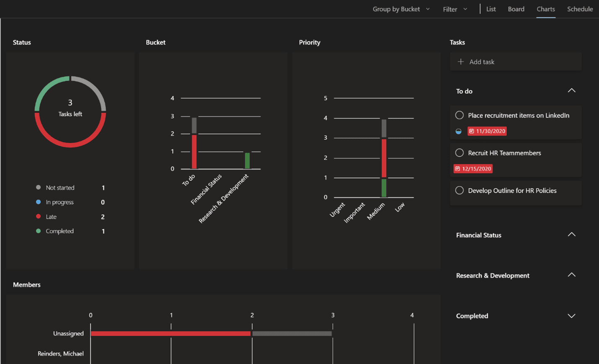Switch to the Schedule view tab

click(580, 9)
